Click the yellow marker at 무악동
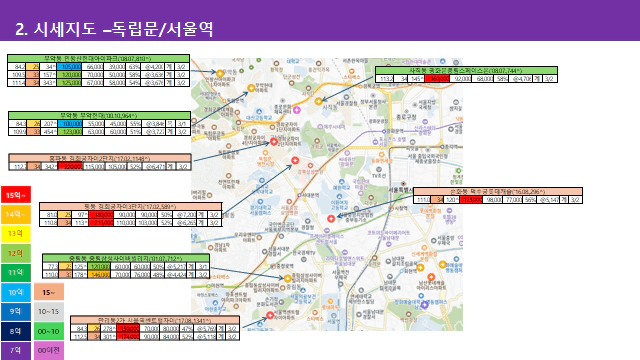Screen dimensions: 640x360 (220, 74)
